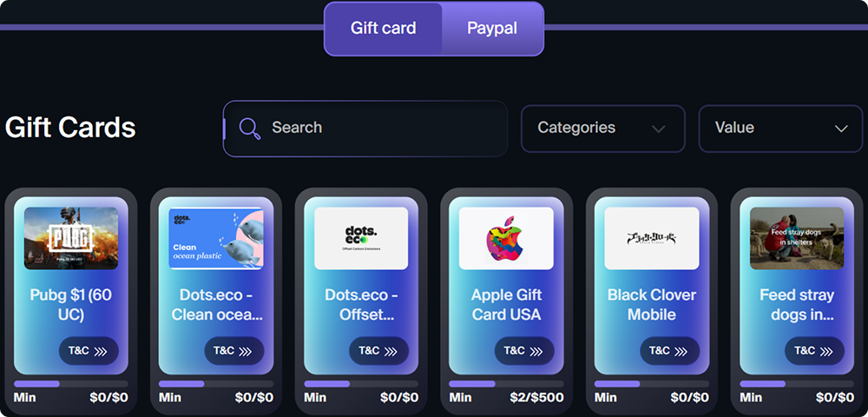The width and height of the screenshot is (868, 417).
Task: Expand the Categories dropdown
Action: [x=603, y=129]
